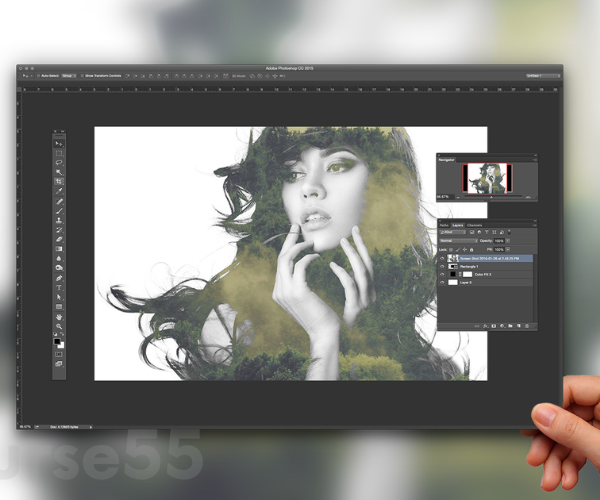Screen dimensions: 600x500
Task: Switch to the Paths tab
Action: click(x=444, y=225)
